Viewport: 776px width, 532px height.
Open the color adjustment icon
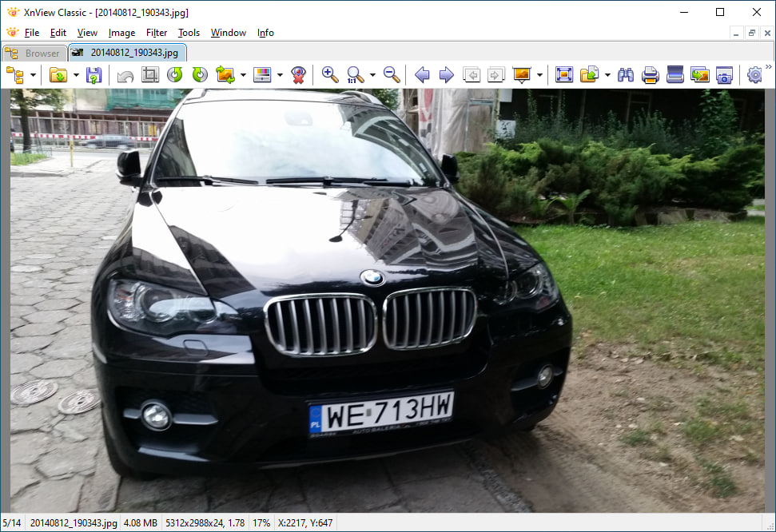coord(262,75)
